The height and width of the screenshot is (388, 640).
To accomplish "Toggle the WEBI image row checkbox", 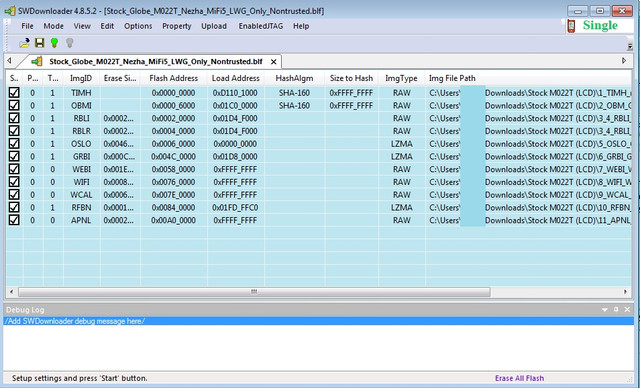I will click(x=14, y=169).
